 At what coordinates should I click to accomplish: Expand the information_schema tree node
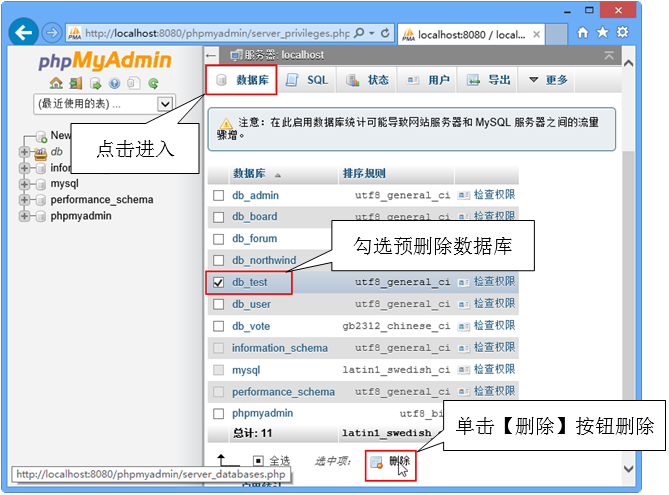point(24,168)
